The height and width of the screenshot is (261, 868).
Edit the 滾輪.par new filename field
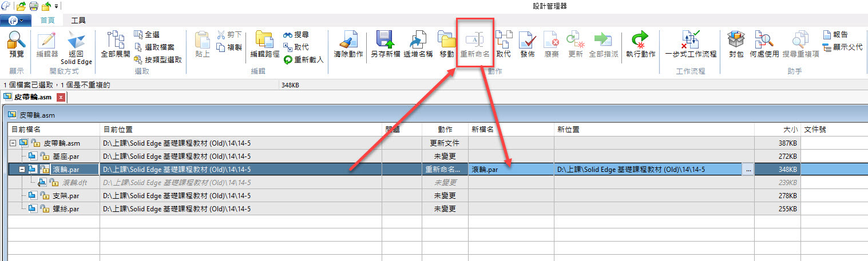tap(511, 169)
